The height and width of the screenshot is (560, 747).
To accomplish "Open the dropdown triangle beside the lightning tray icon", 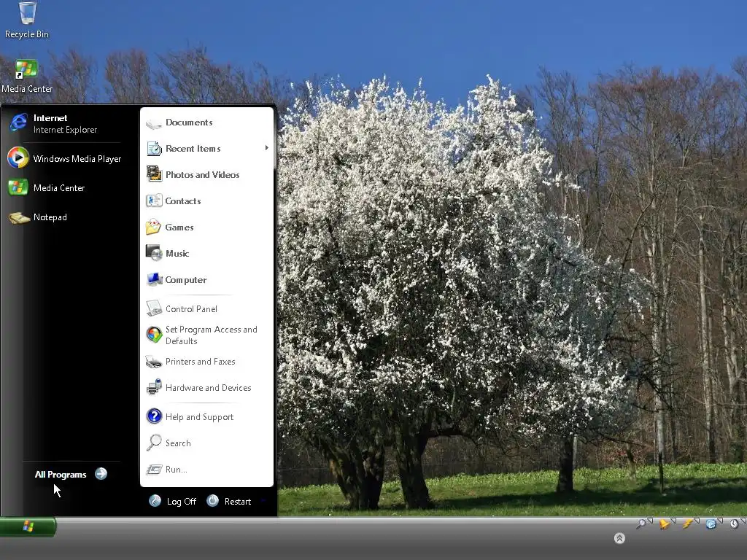I will click(x=697, y=521).
